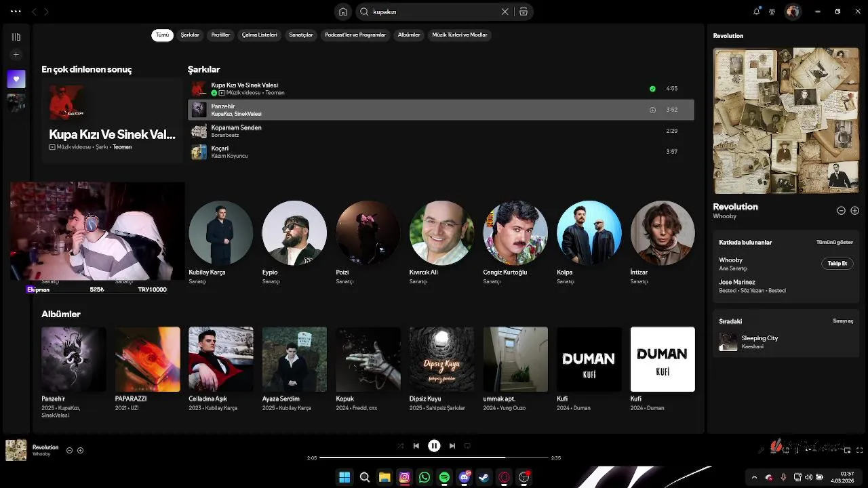Open the Home page icon

[343, 12]
